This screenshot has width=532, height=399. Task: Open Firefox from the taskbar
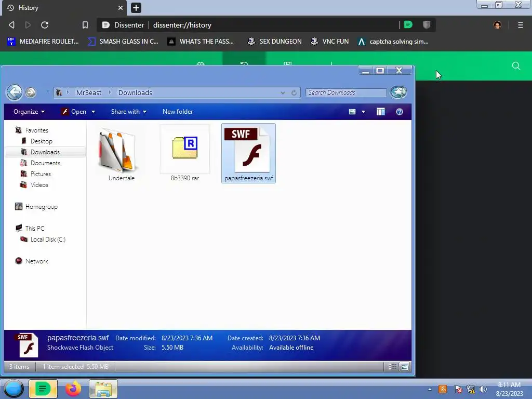[x=73, y=389]
